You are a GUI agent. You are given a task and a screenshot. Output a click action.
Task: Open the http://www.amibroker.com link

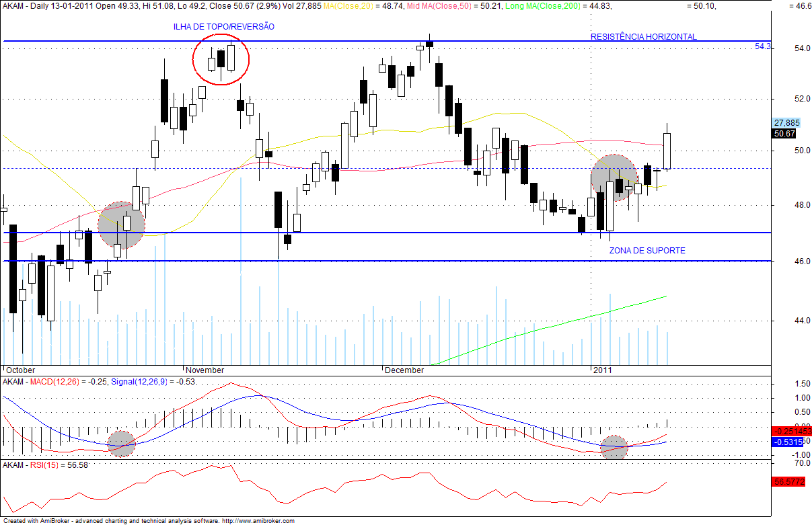[258, 521]
